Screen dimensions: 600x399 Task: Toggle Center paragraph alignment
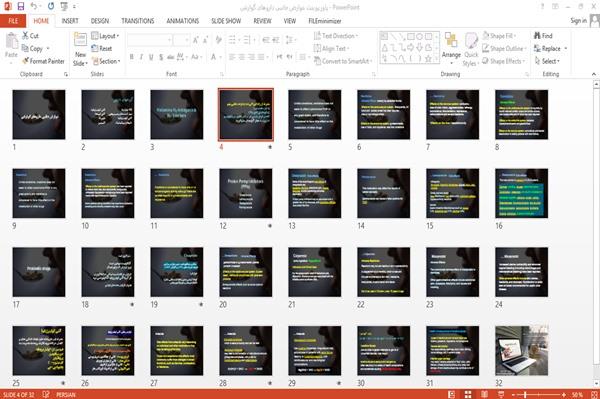pyautogui.click(x=242, y=57)
